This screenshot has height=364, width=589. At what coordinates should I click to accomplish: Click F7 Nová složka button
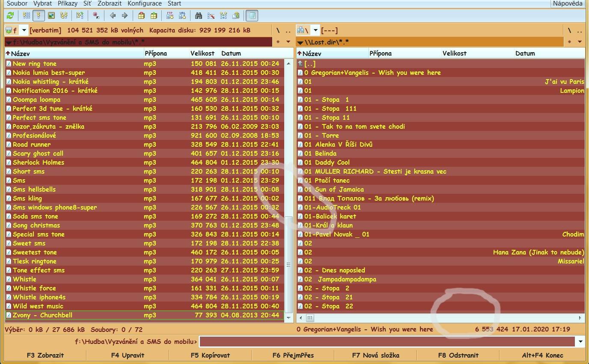375,355
